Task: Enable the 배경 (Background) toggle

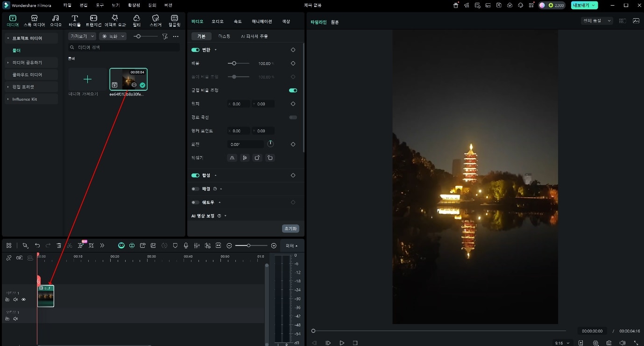Action: pyautogui.click(x=196, y=189)
